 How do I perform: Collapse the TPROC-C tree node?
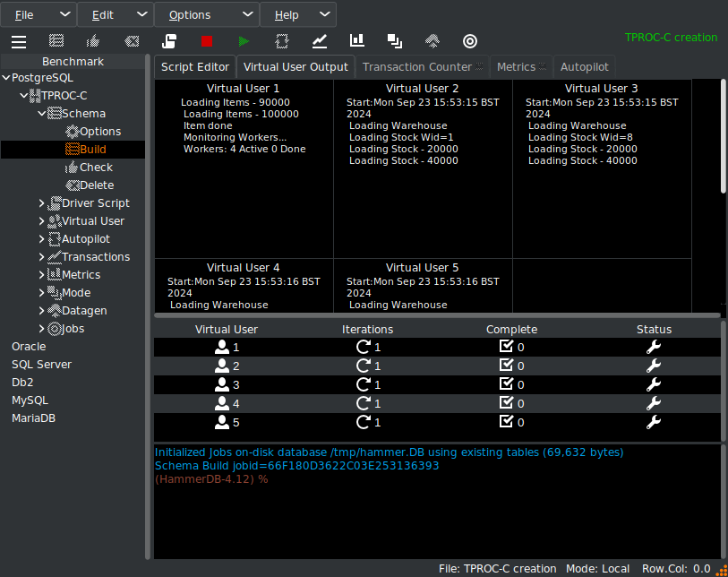tap(23, 96)
